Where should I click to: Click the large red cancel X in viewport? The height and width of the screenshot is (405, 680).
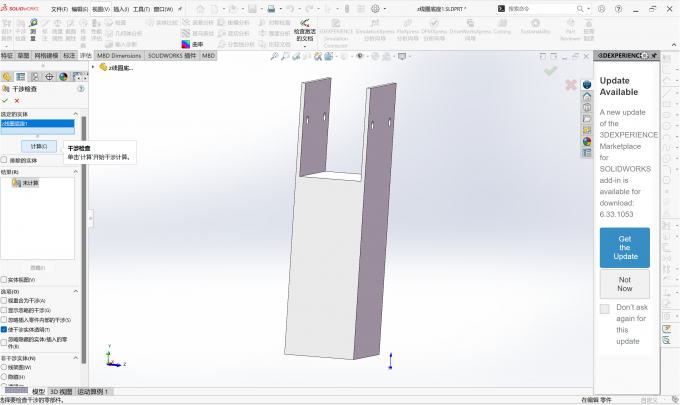tap(571, 85)
